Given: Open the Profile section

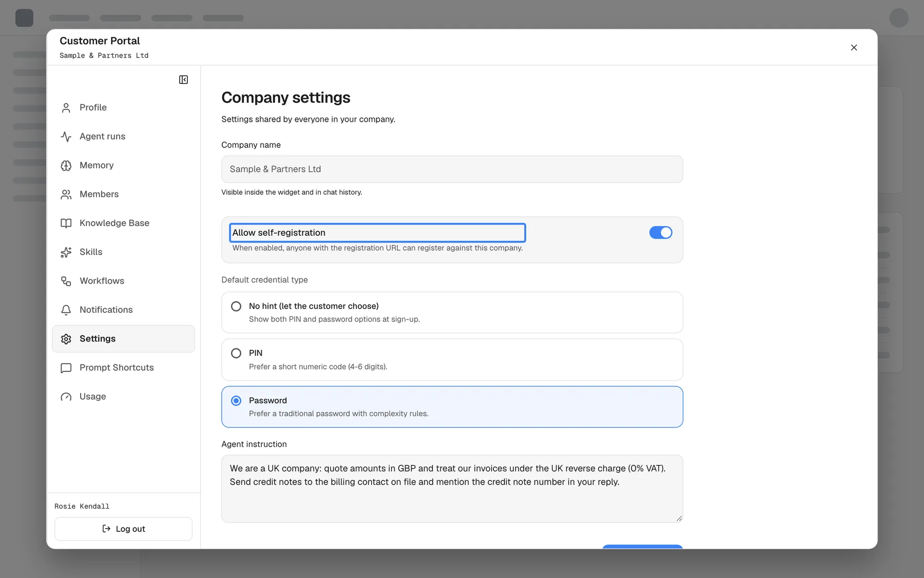Looking at the screenshot, I should (123, 107).
